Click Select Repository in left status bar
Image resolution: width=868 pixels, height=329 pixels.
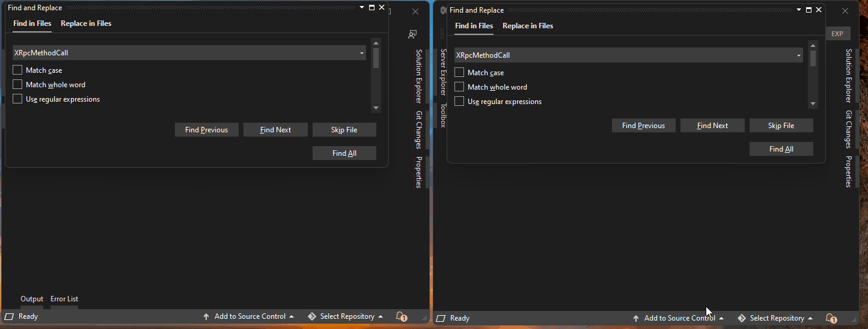346,316
